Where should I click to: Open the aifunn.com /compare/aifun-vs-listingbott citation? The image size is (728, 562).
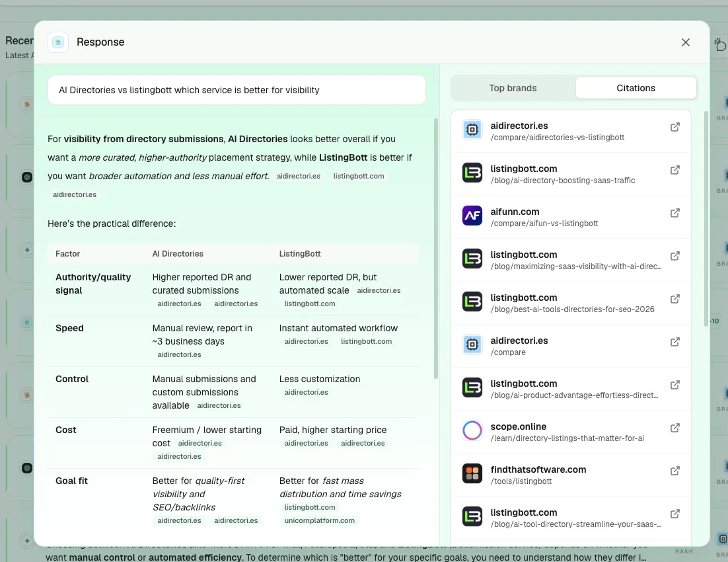(571, 217)
